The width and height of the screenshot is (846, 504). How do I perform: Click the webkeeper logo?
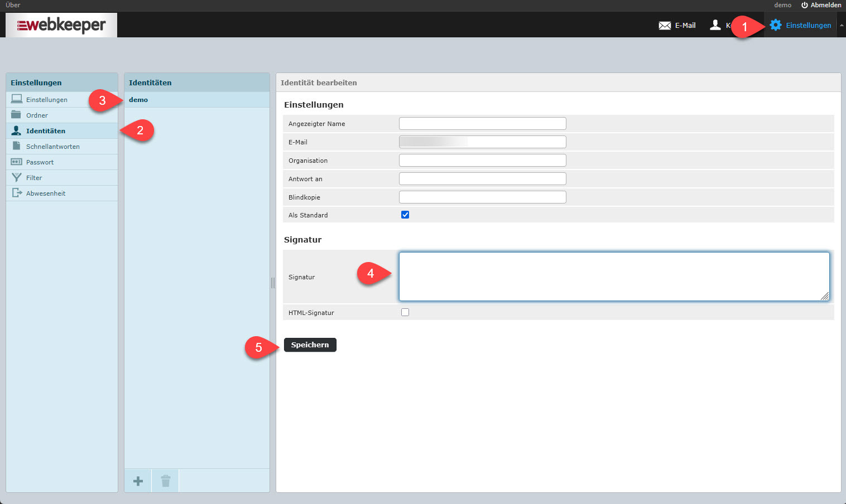[61, 25]
